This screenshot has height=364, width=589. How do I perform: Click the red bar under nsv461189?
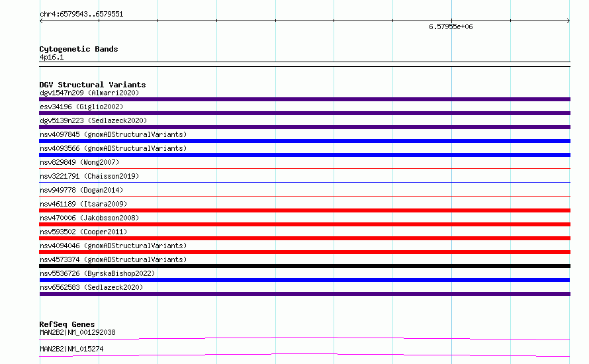(304, 210)
